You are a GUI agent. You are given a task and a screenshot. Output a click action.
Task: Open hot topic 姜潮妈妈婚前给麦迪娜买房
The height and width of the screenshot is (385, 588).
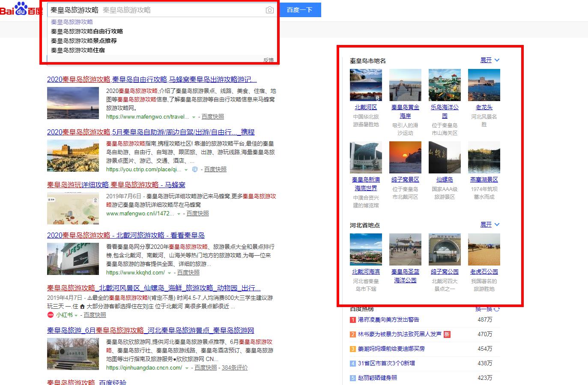(391, 349)
